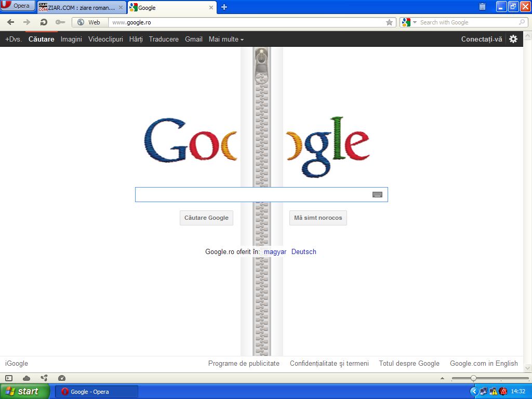532x399 pixels.
Task: Open the closed tabs trash icon
Action: coord(482,7)
